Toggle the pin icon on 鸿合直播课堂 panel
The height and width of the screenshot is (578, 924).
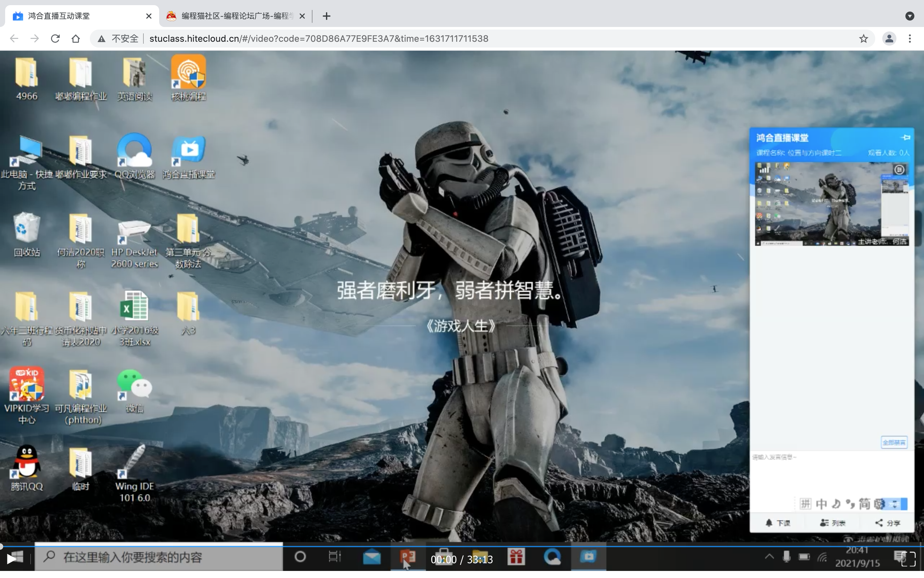point(906,138)
